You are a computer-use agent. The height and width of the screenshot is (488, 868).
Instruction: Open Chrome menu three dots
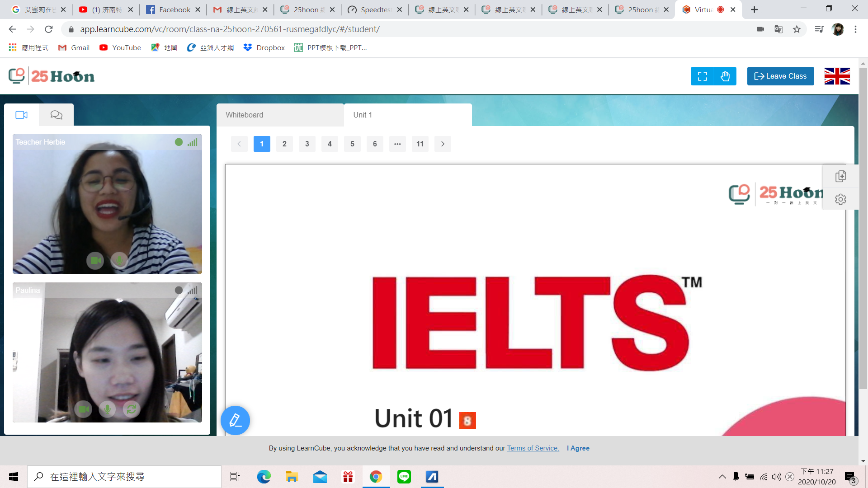(855, 29)
